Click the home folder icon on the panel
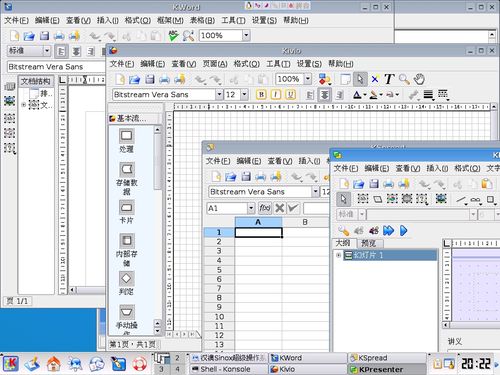This screenshot has width=500, height=375. pos(53,363)
